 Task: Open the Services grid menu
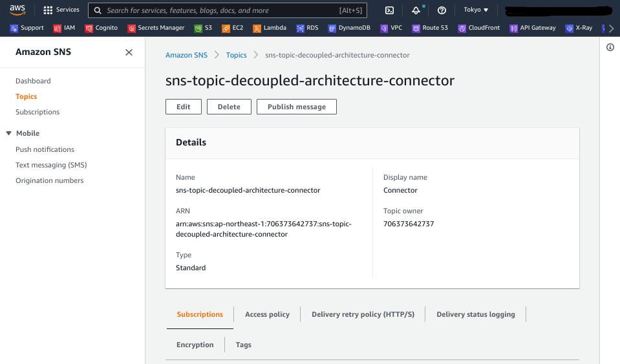pos(61,10)
